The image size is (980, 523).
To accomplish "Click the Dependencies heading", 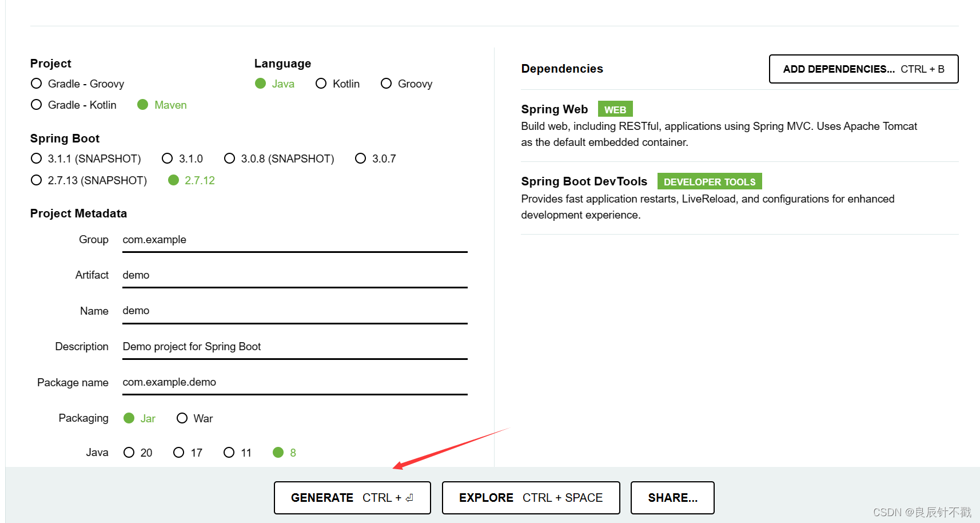I will coord(562,69).
